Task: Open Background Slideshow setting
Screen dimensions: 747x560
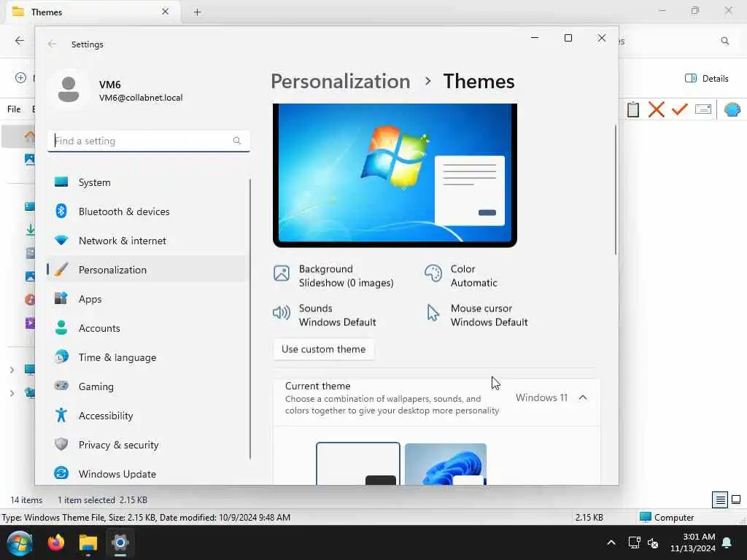Action: [333, 276]
